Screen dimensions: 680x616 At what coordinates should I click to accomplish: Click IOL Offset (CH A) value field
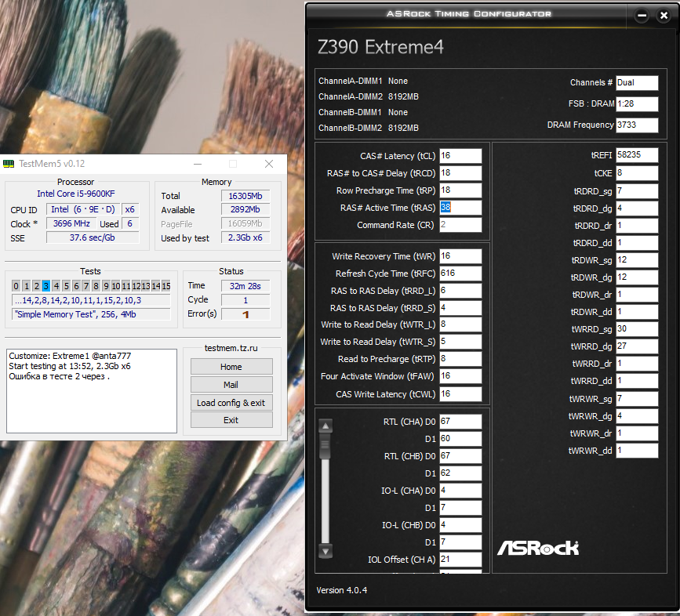coord(460,560)
